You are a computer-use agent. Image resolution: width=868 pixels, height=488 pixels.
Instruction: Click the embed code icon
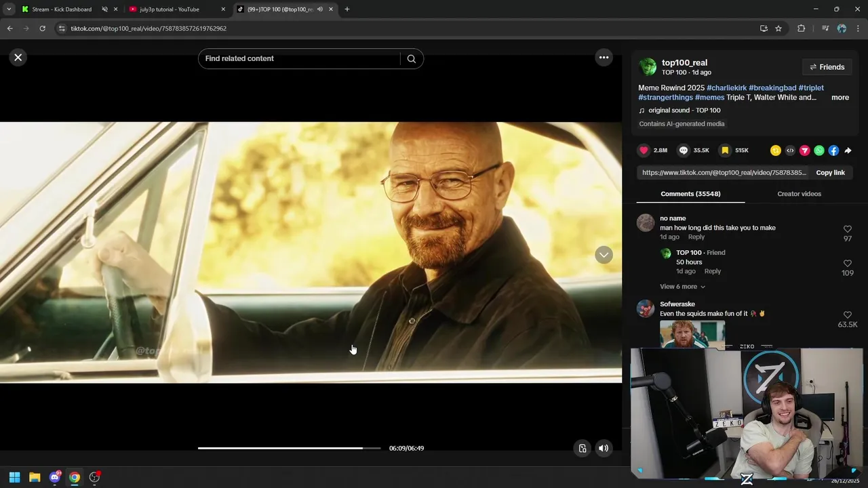coord(790,150)
